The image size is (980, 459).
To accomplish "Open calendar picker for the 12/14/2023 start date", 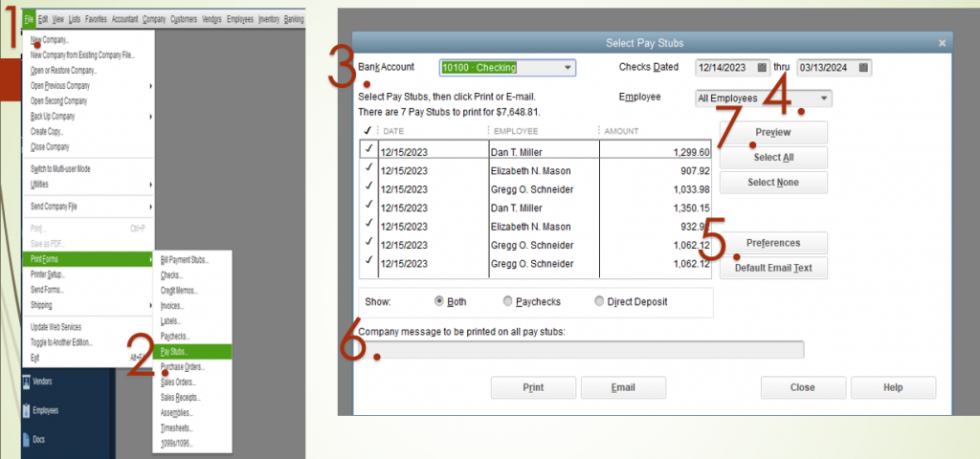I will (762, 68).
